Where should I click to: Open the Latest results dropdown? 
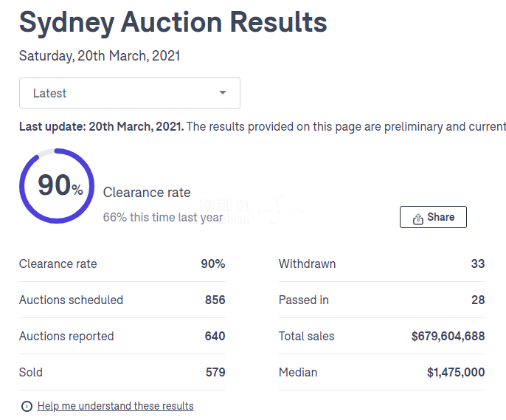pos(129,93)
